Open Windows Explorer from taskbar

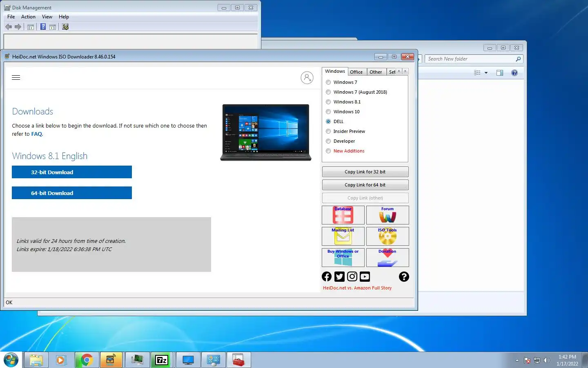tap(36, 360)
